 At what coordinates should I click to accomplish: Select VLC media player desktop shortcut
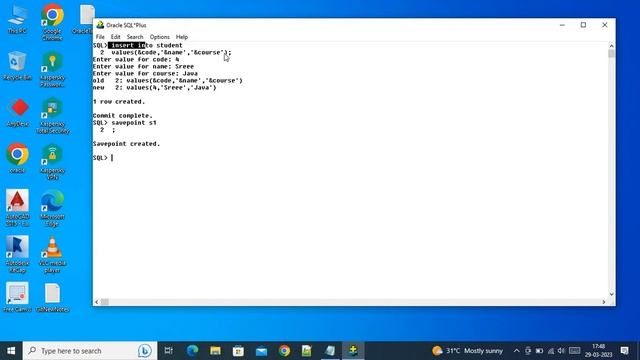[52, 255]
